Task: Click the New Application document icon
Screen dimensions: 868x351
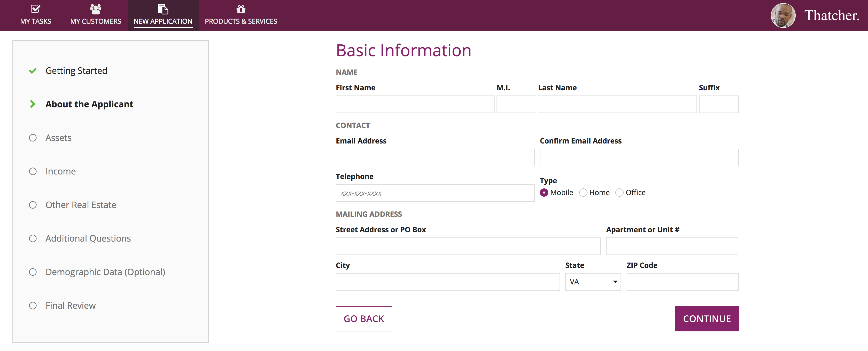Action: click(163, 9)
